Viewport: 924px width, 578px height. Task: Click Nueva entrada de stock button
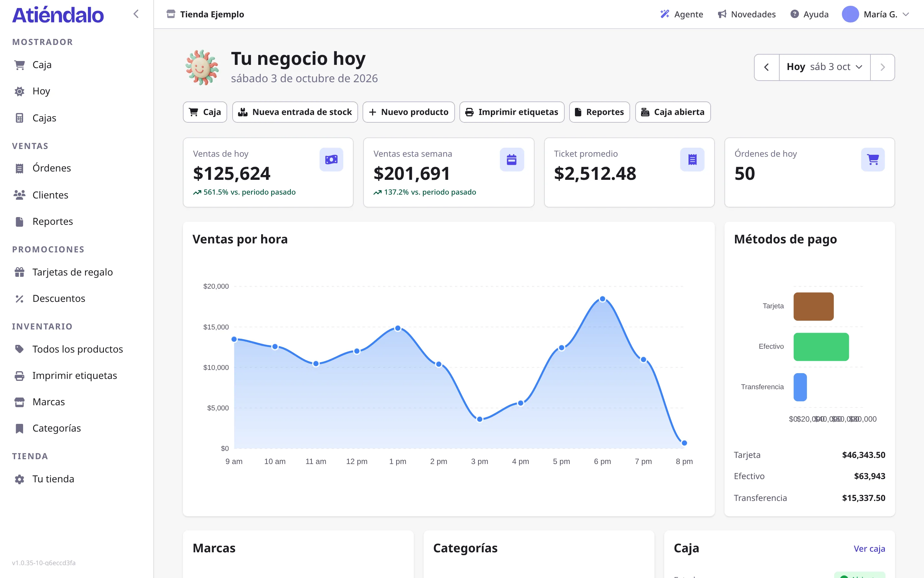295,112
